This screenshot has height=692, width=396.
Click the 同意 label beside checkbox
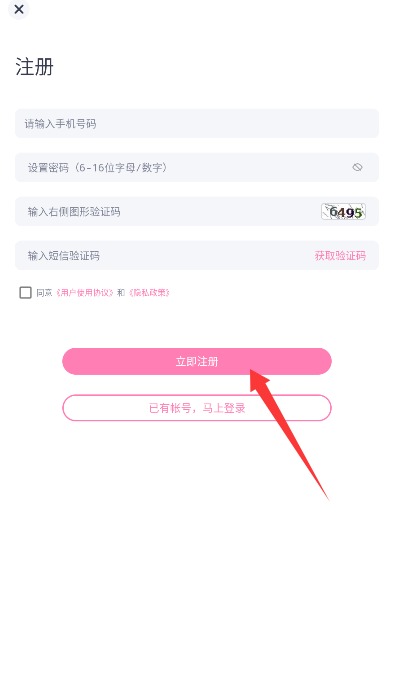point(44,293)
